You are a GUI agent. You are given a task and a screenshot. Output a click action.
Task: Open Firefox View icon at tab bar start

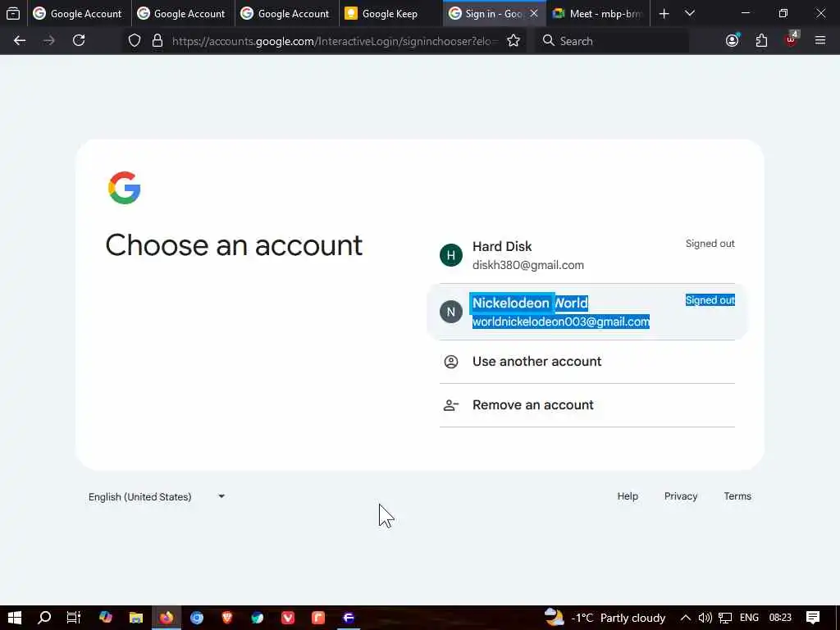point(13,13)
